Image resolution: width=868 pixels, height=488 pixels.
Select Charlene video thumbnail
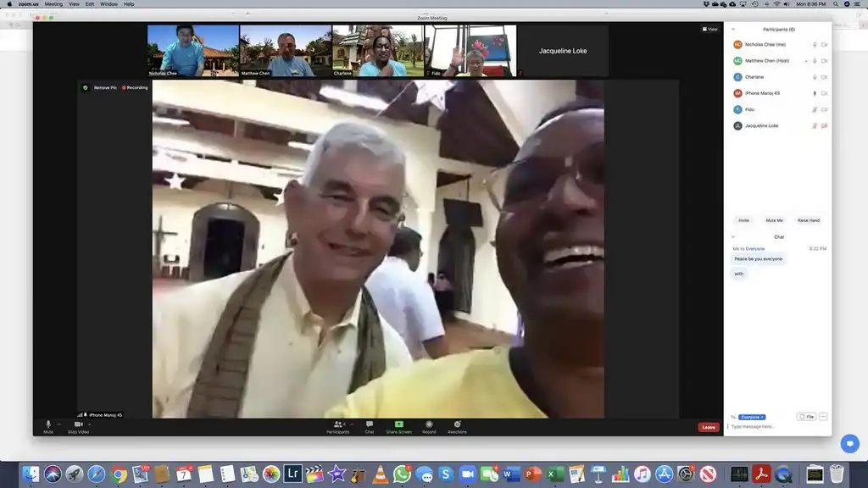[x=378, y=50]
